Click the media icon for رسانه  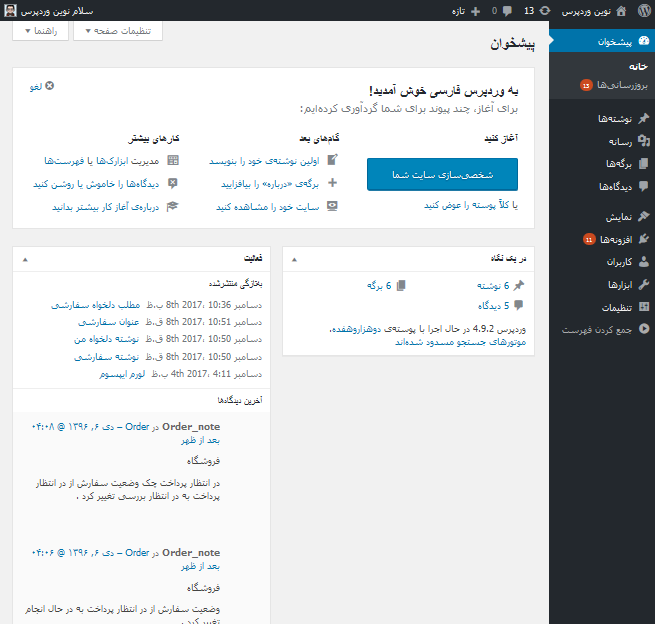click(x=644, y=141)
